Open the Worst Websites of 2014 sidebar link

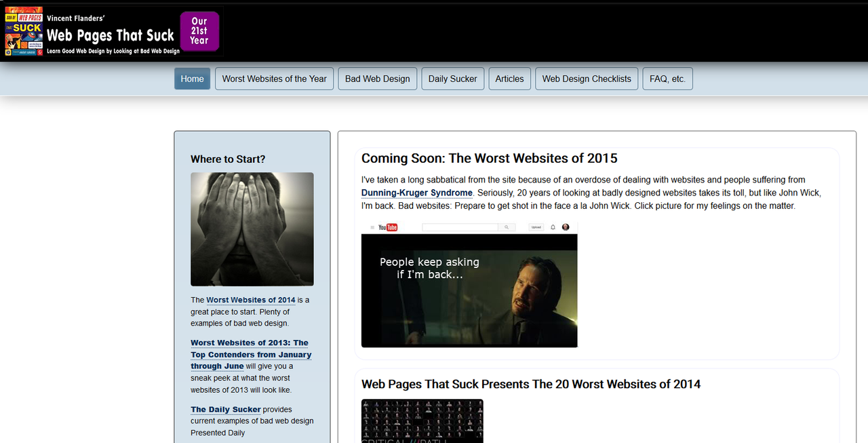(x=250, y=300)
